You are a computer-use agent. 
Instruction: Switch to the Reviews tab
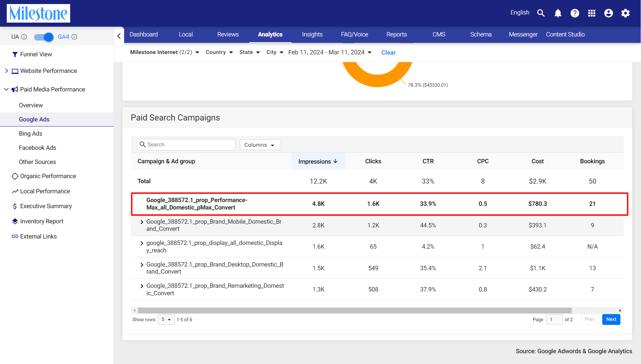(228, 34)
